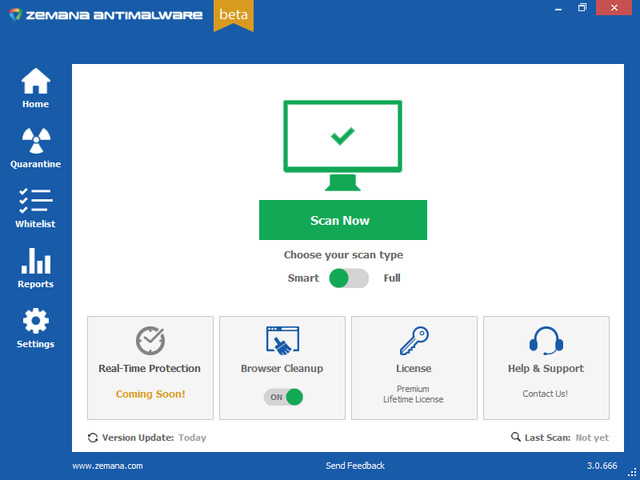Open Quarantine radiation icon
Screen dimensions: 640x480
[35, 142]
